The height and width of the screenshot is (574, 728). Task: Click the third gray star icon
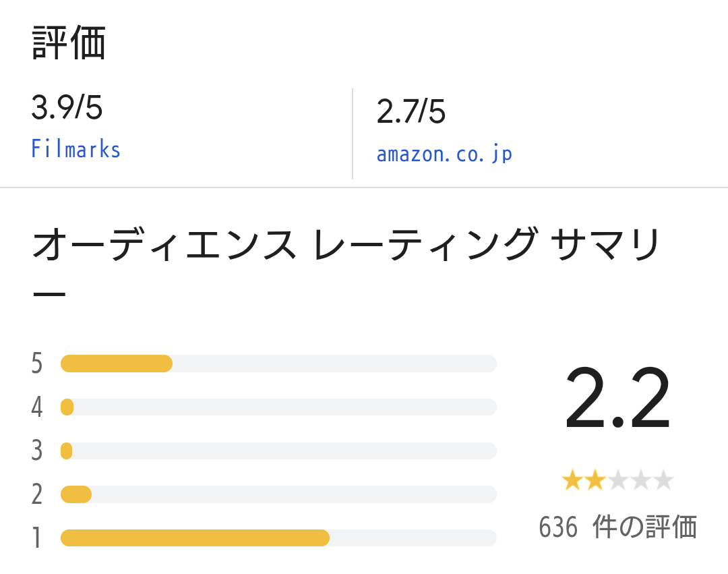coord(618,480)
